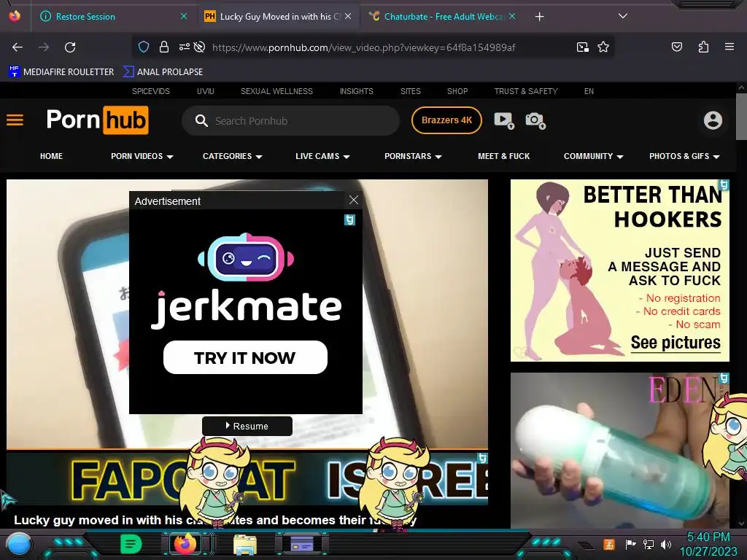Expand the CATEGORIES dropdown

[232, 156]
